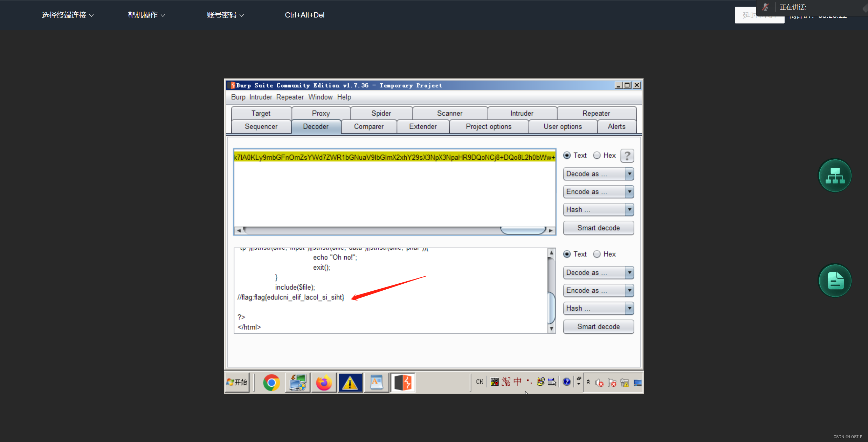
Task: Click the IME function menu icon
Action: click(x=552, y=382)
